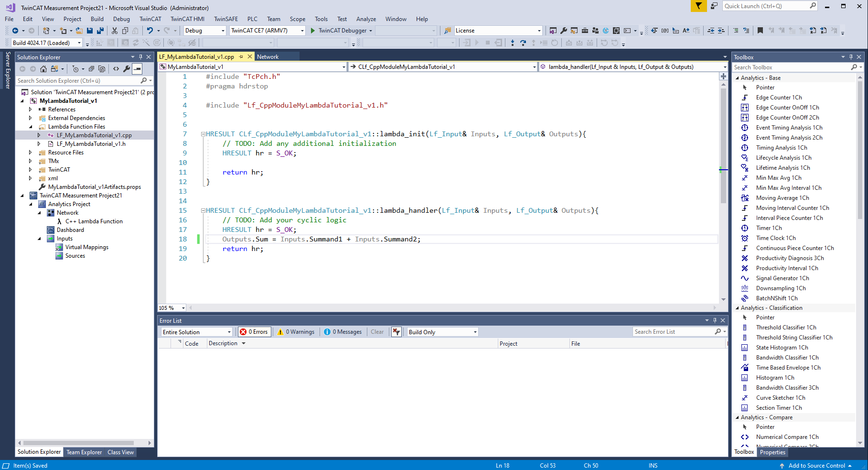
Task: Click the Save floppy disk icon
Action: 90,31
